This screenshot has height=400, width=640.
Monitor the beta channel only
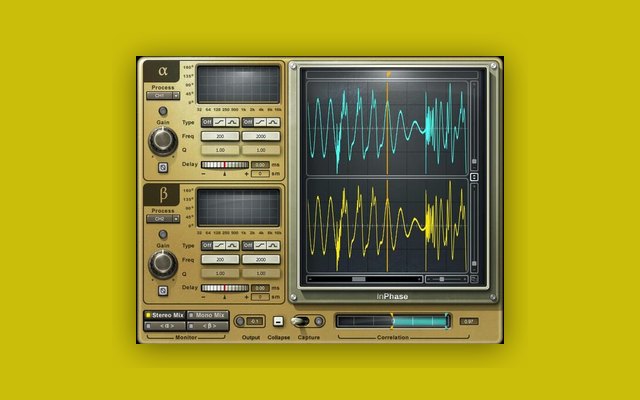point(208,326)
